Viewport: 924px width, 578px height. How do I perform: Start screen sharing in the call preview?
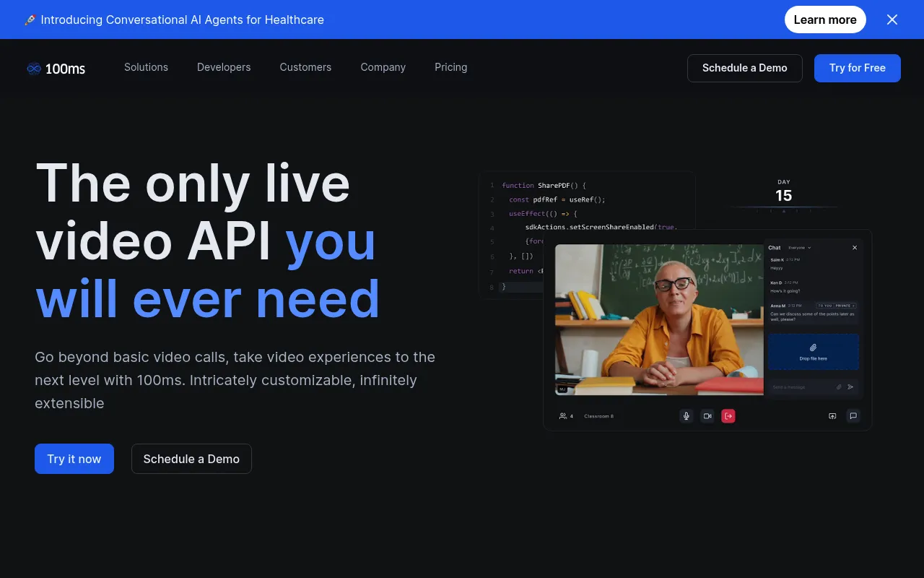[832, 416]
